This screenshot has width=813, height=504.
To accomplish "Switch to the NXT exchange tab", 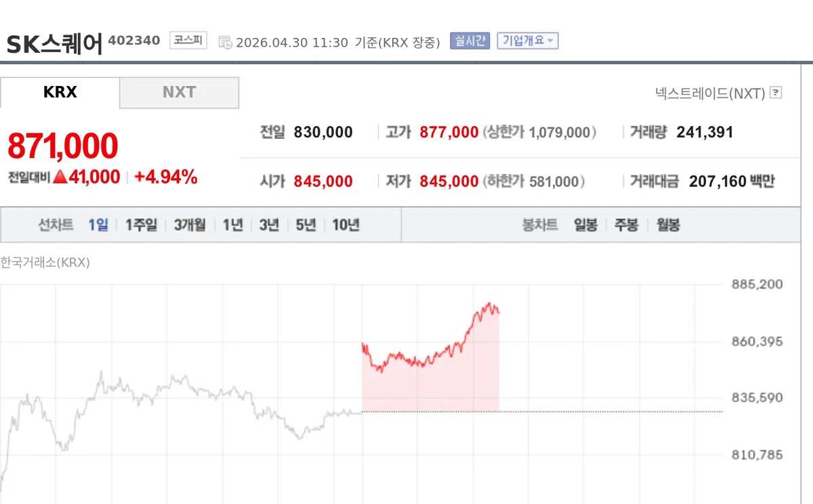I will 179,92.
